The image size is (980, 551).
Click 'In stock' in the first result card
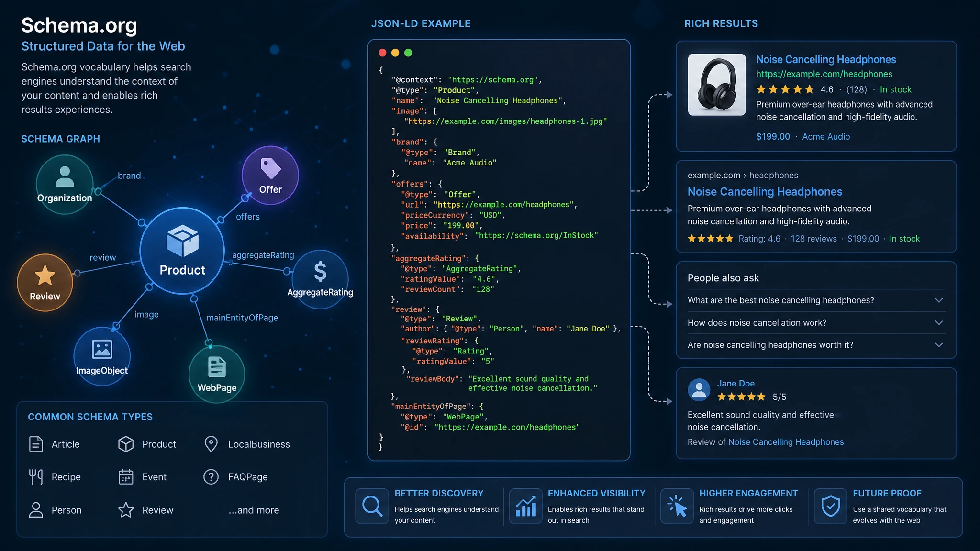[x=895, y=89]
